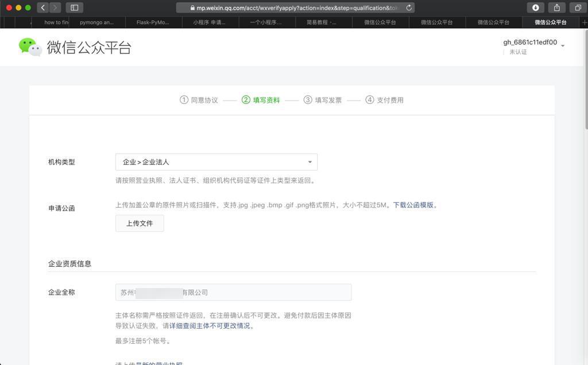Switch to the '简易教程' tab
Viewport: 588px width, 365px height.
[323, 22]
